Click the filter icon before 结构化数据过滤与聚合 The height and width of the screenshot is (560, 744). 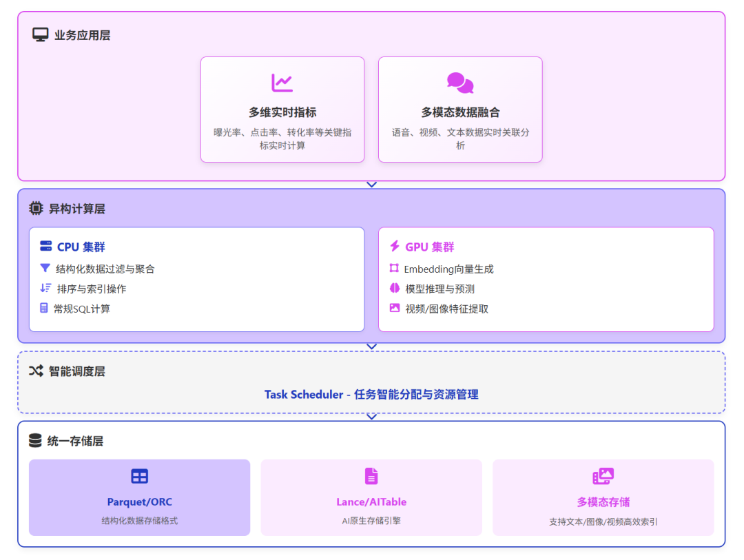click(46, 269)
